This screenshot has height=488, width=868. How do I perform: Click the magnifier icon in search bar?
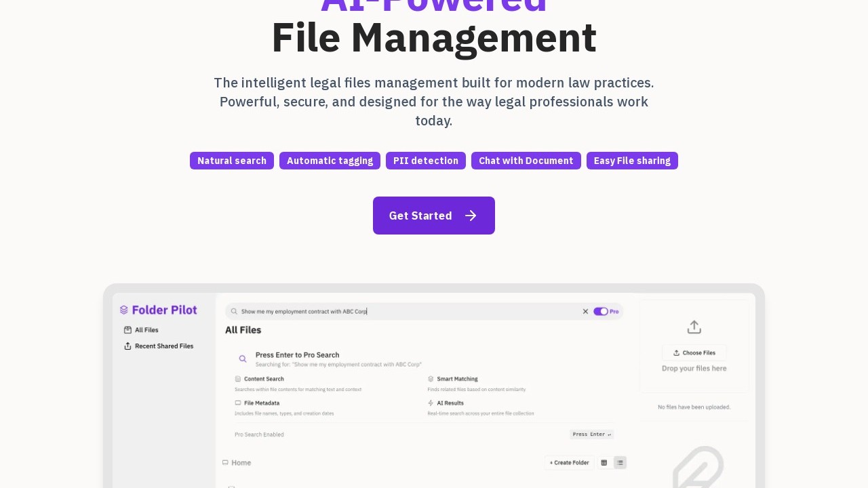(x=234, y=312)
